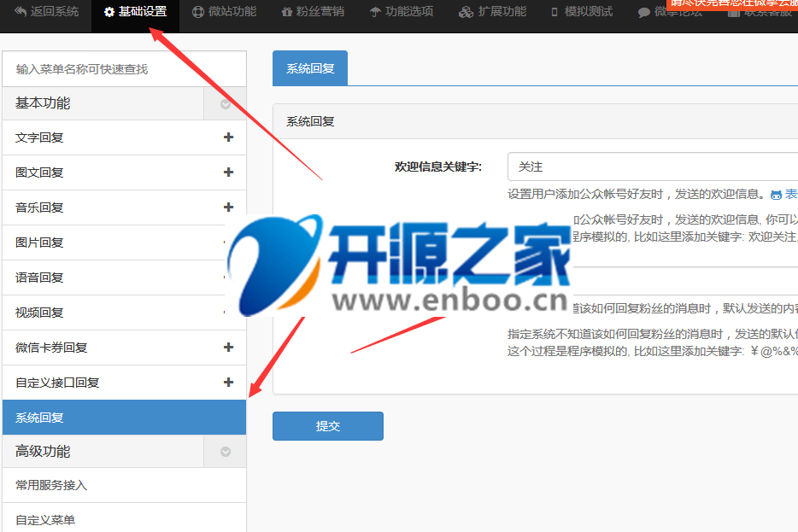Collapse the 基本功能 section with its chevron
This screenshot has width=798, height=532.
pyautogui.click(x=225, y=104)
